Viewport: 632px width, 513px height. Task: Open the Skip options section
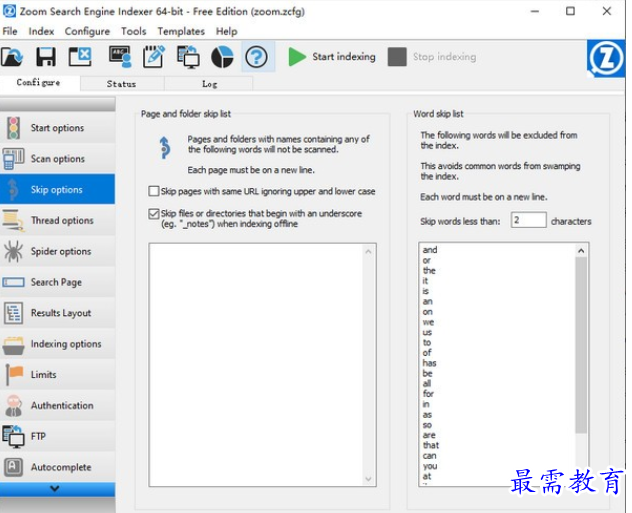click(57, 189)
